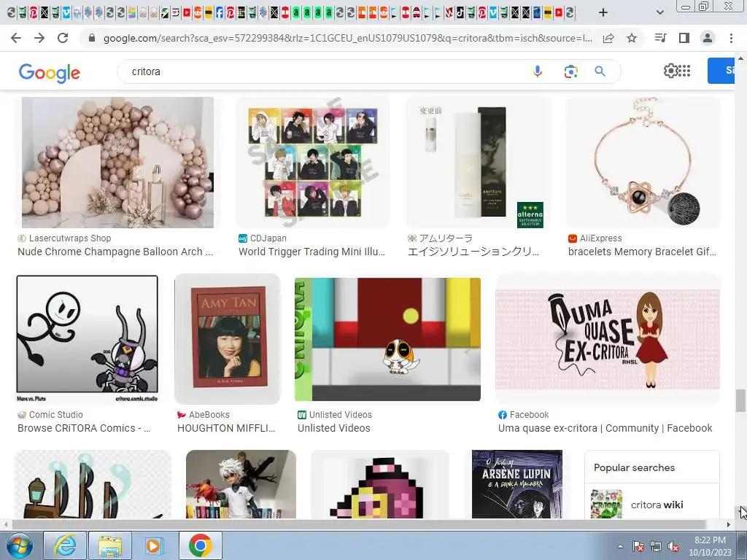Open the pixel art character image
The height and width of the screenshot is (560, 747).
tap(379, 484)
